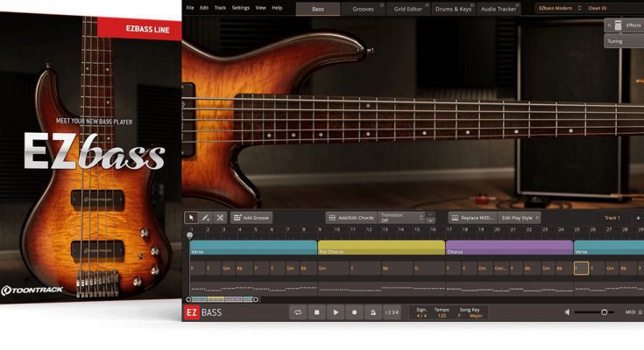Click the stop playback button
The height and width of the screenshot is (350, 644).
[x=316, y=312]
